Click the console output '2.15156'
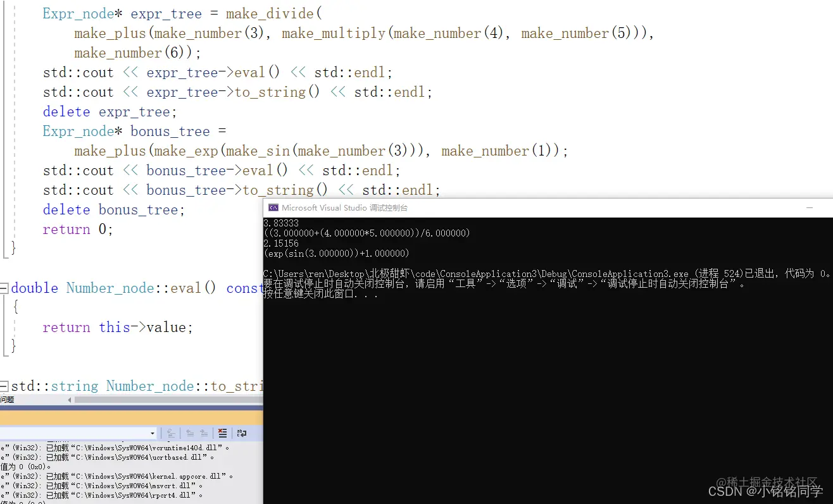The width and height of the screenshot is (833, 504). pos(280,243)
